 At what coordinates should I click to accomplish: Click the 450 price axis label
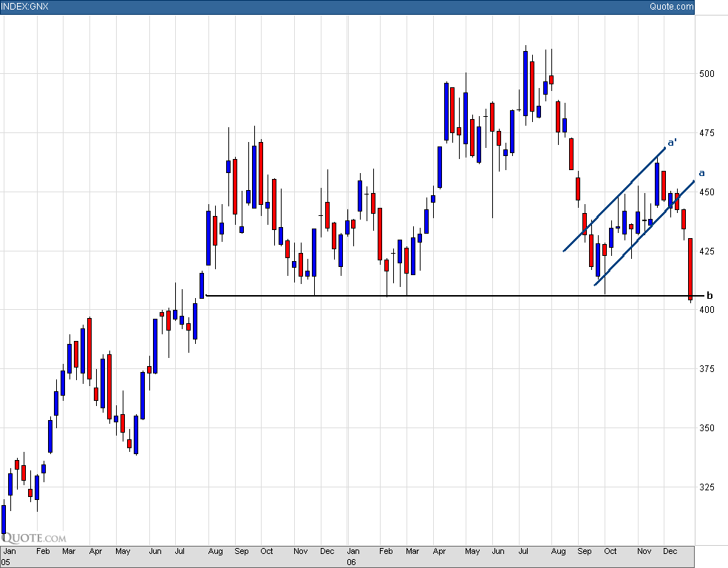(x=707, y=192)
